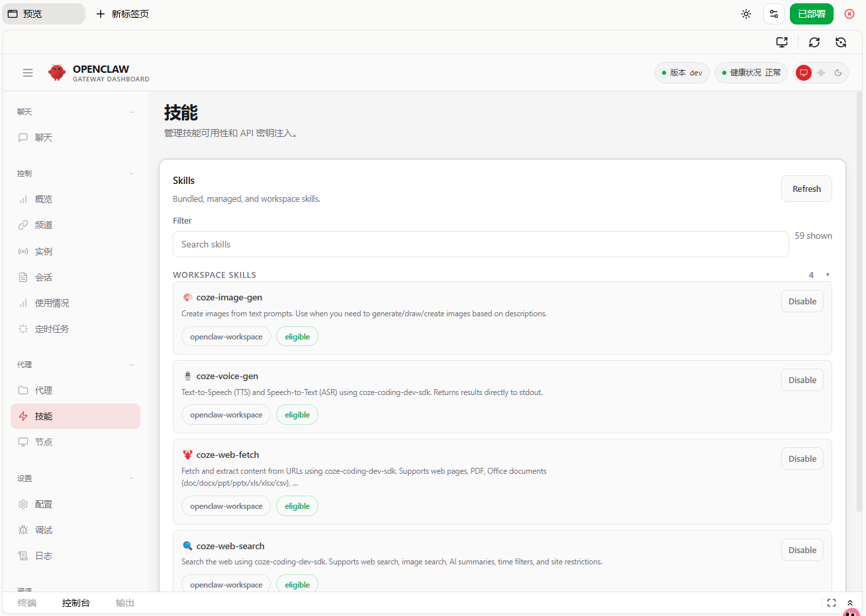Click the 健康状况 正常 health badge
Image resolution: width=866 pixels, height=616 pixels.
tap(751, 73)
